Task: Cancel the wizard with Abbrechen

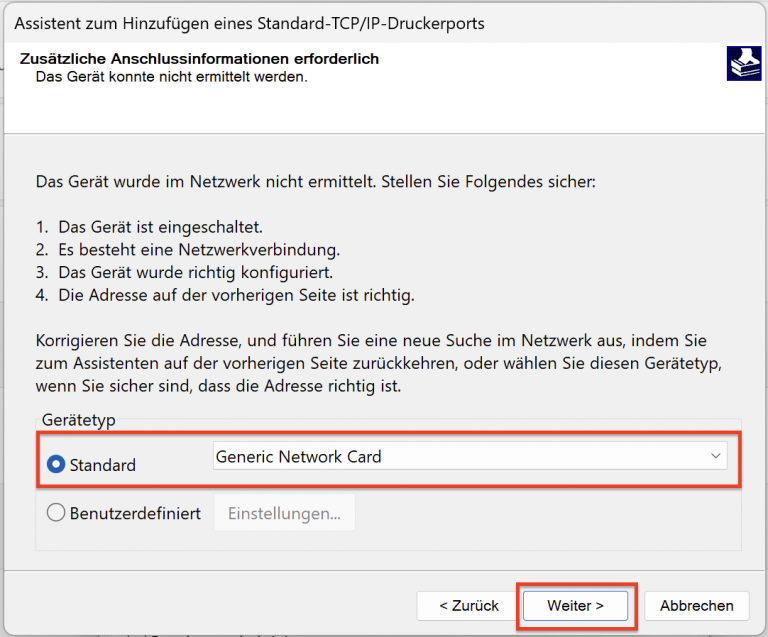Action: (696, 605)
